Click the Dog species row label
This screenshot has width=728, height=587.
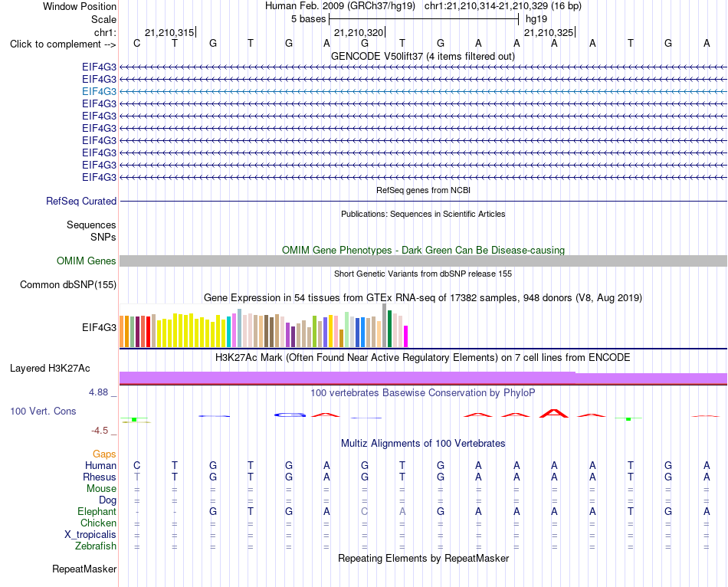[107, 500]
